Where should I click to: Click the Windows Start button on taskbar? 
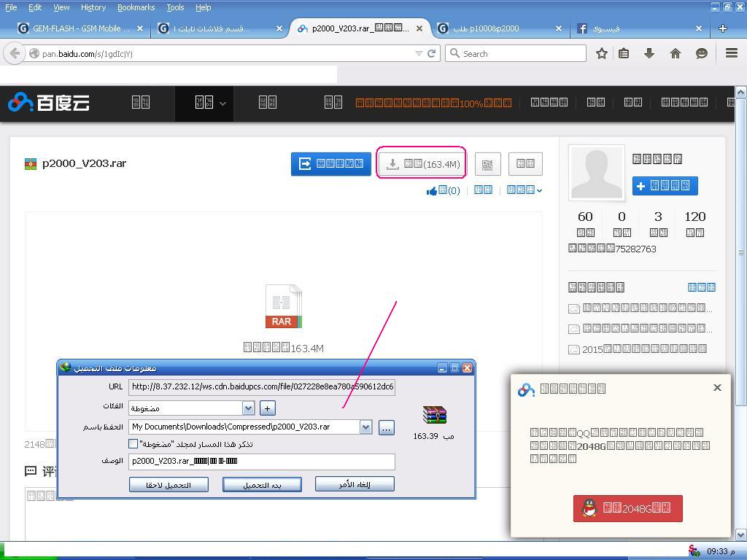[x=28, y=551]
